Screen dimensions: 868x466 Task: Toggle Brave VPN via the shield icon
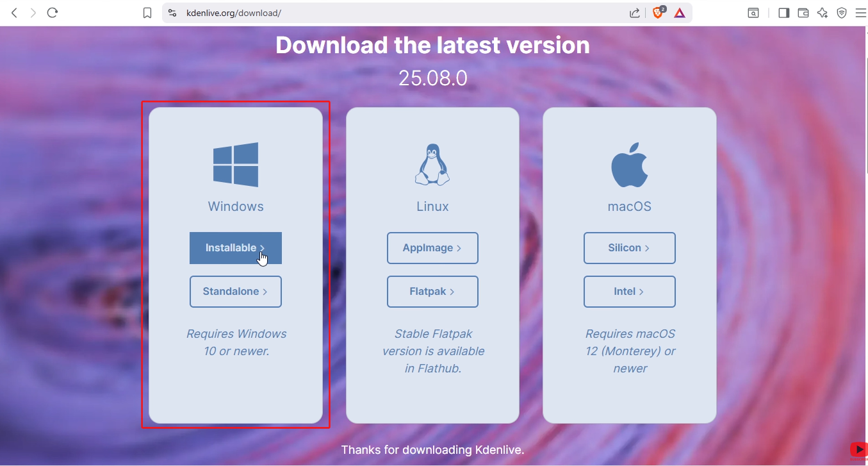(x=841, y=12)
